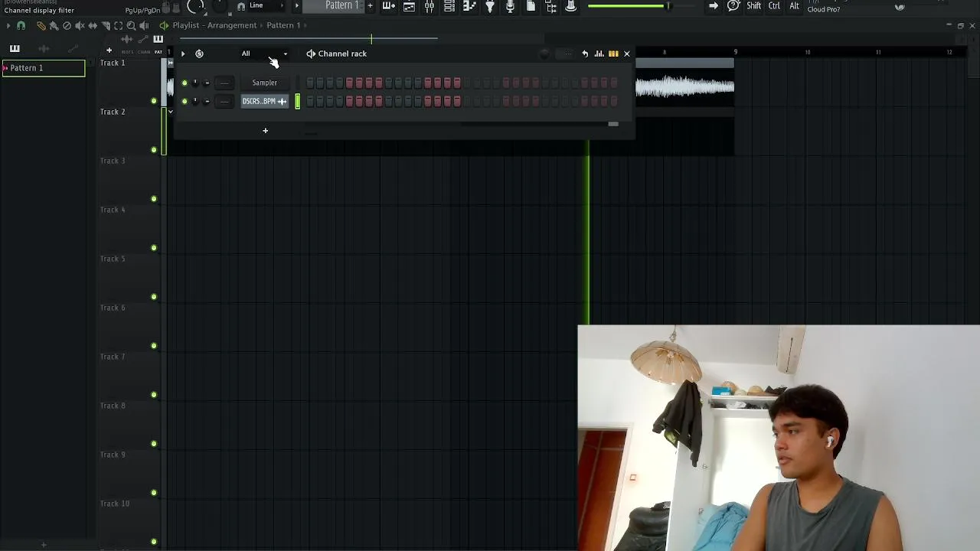Select the Slice tool in Playlist toolbar
The height and width of the screenshot is (551, 980).
106,25
